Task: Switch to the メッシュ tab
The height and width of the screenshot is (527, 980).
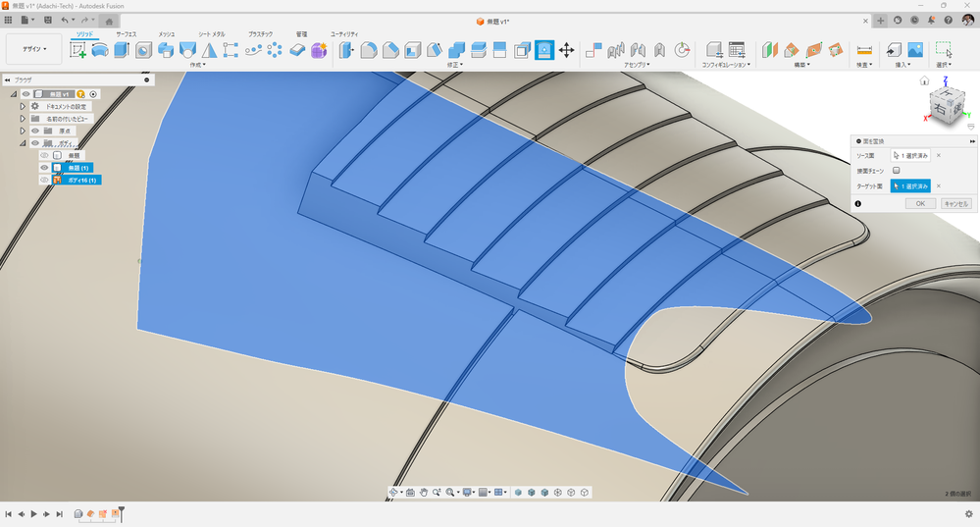Action: tap(166, 34)
